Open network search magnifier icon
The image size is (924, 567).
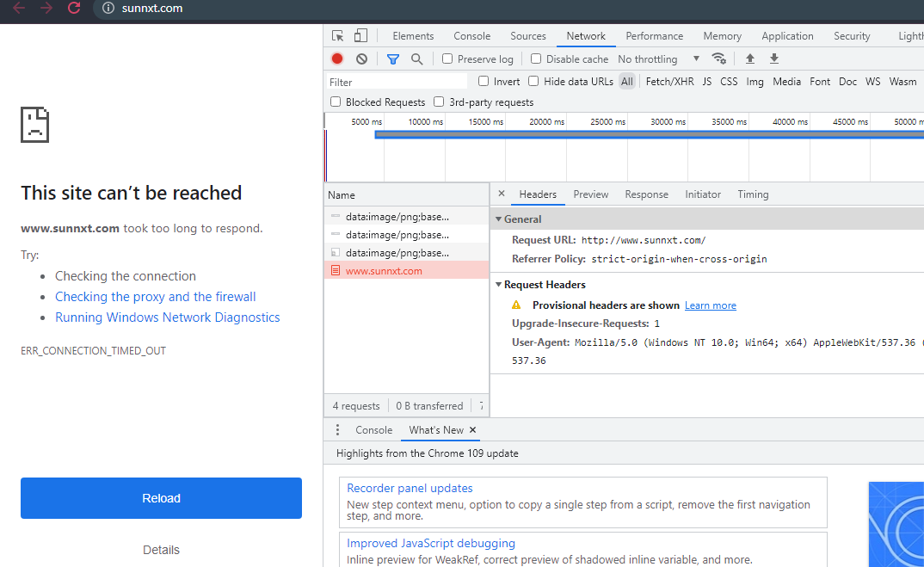[416, 59]
